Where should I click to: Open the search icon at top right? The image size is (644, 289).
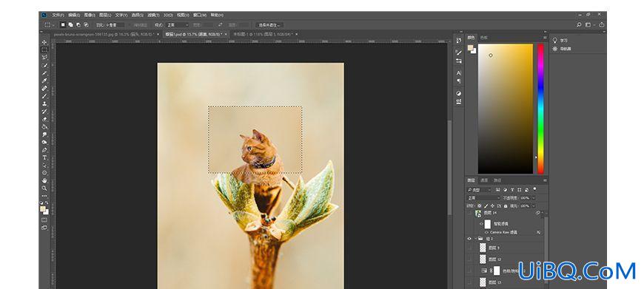click(x=579, y=25)
